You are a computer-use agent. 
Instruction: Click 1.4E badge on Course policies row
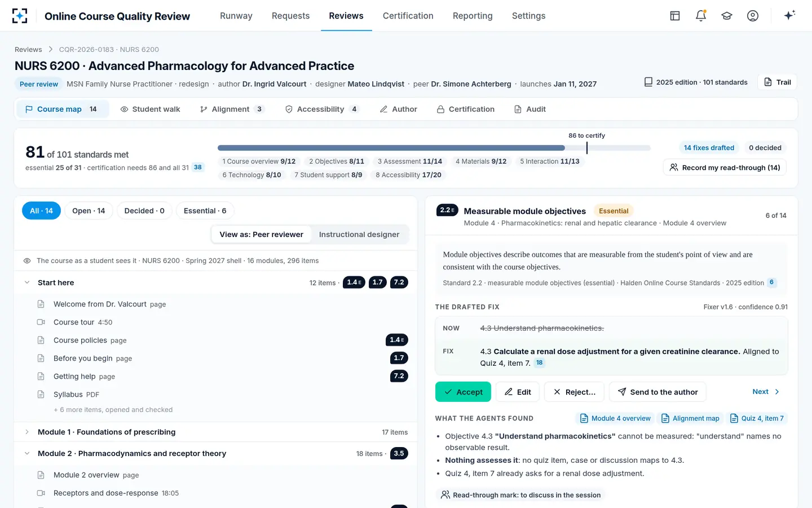(x=396, y=340)
